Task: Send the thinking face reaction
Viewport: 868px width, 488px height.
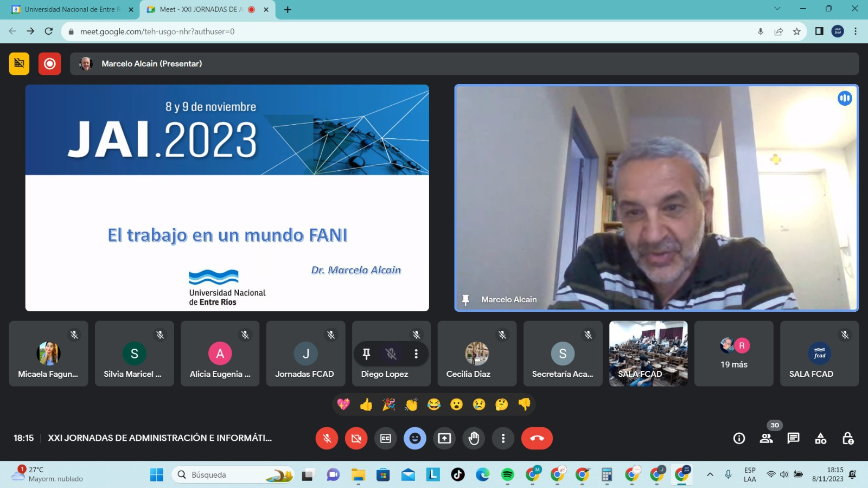Action: click(x=502, y=404)
